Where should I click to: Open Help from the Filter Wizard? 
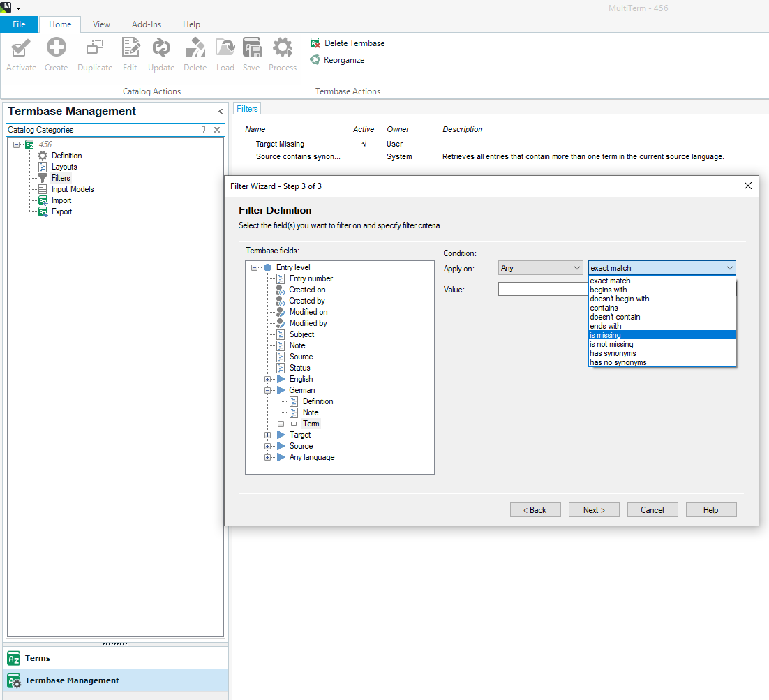710,509
